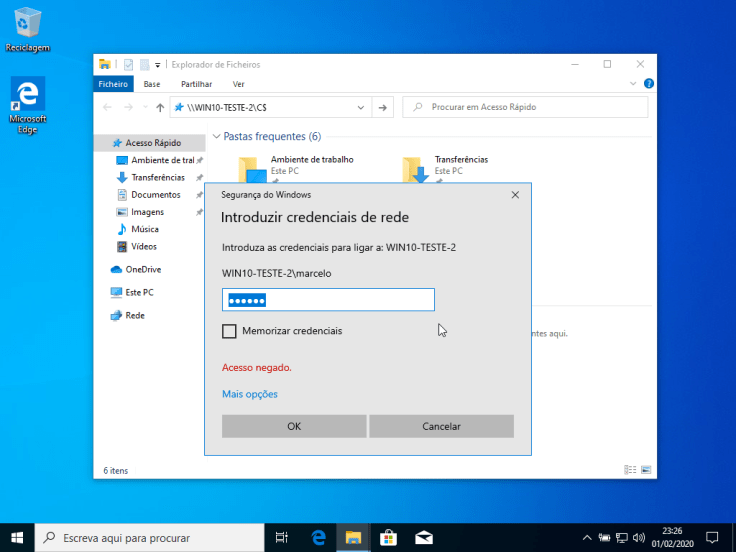The width and height of the screenshot is (736, 552).
Task: Switch to the Partilhar ribbon tab
Action: pos(196,84)
